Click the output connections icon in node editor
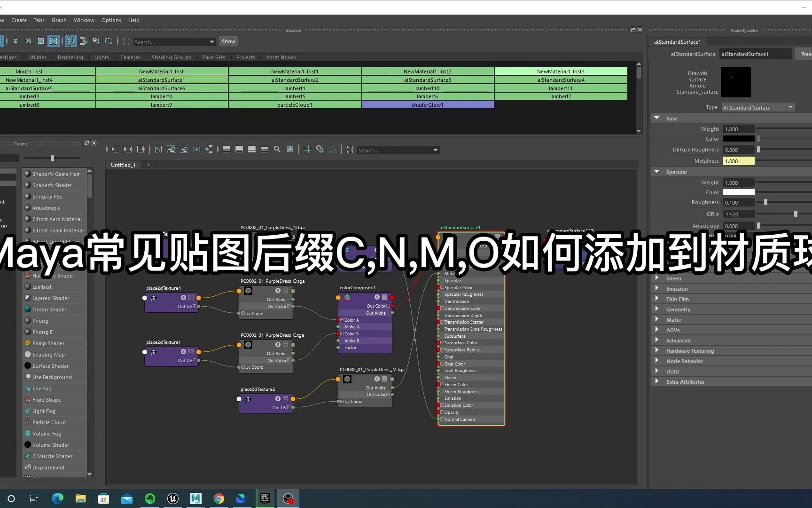The width and height of the screenshot is (812, 508). click(x=141, y=149)
